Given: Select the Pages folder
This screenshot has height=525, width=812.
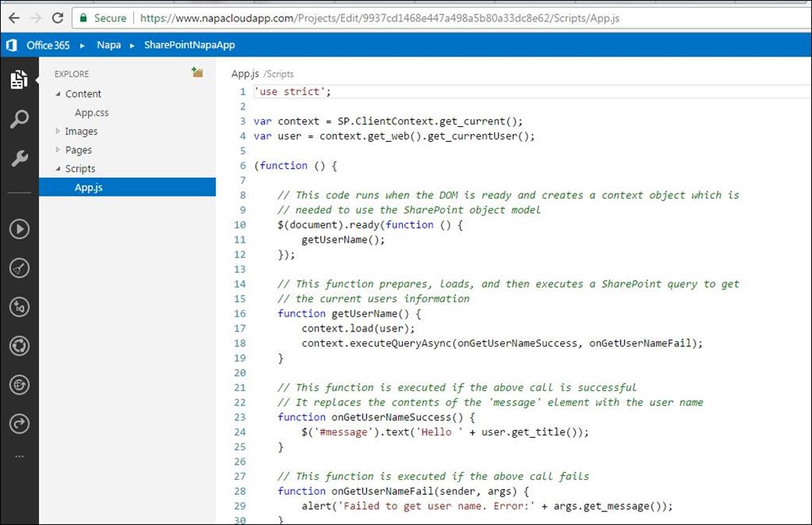Looking at the screenshot, I should click(x=79, y=150).
